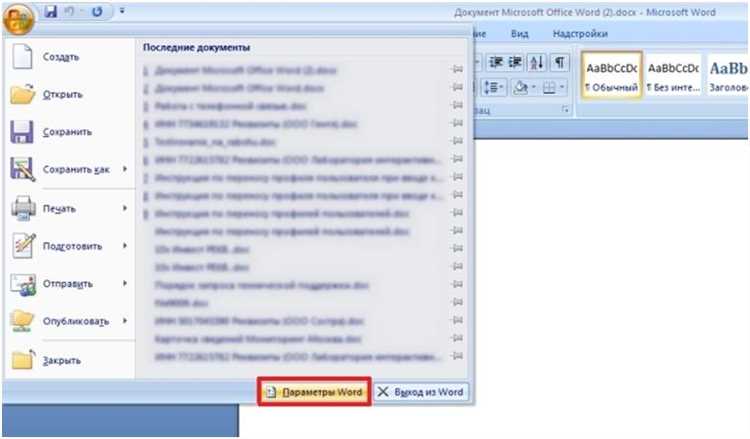750x439 pixels.
Task: Open the Отправить submenu
Action: (69, 284)
